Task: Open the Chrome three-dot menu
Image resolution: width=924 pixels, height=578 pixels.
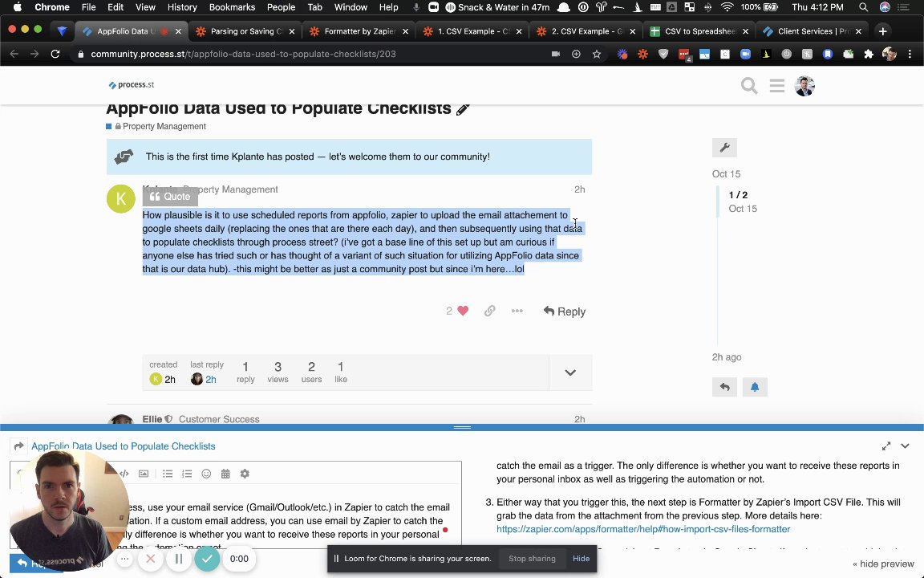Action: coord(910,54)
